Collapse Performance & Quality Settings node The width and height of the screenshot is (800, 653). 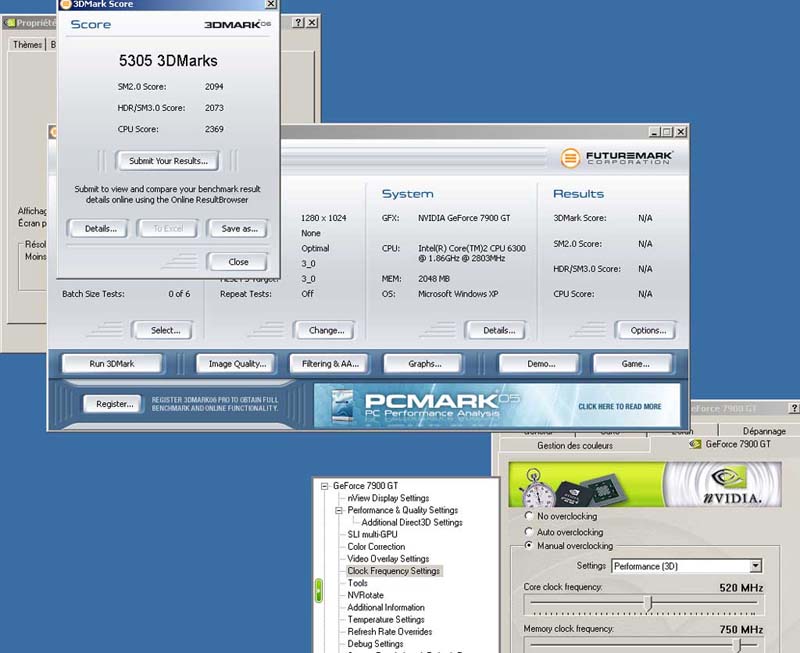coord(338,510)
